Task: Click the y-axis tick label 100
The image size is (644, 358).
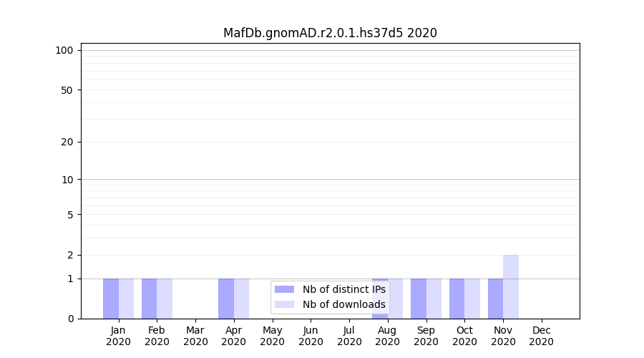Action: pyautogui.click(x=64, y=50)
